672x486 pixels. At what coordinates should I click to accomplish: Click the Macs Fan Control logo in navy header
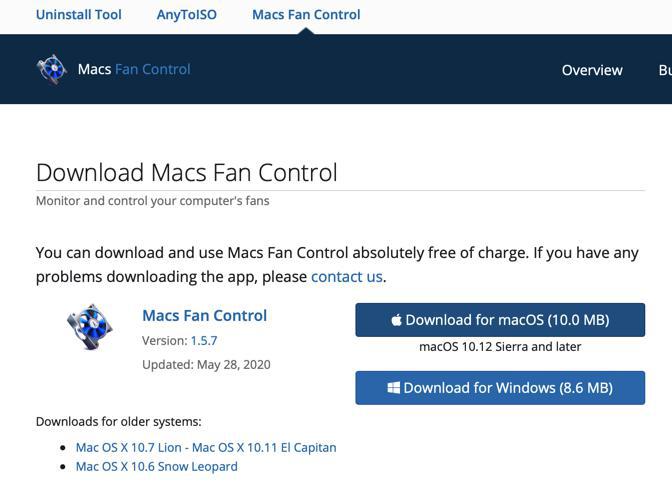(x=52, y=69)
